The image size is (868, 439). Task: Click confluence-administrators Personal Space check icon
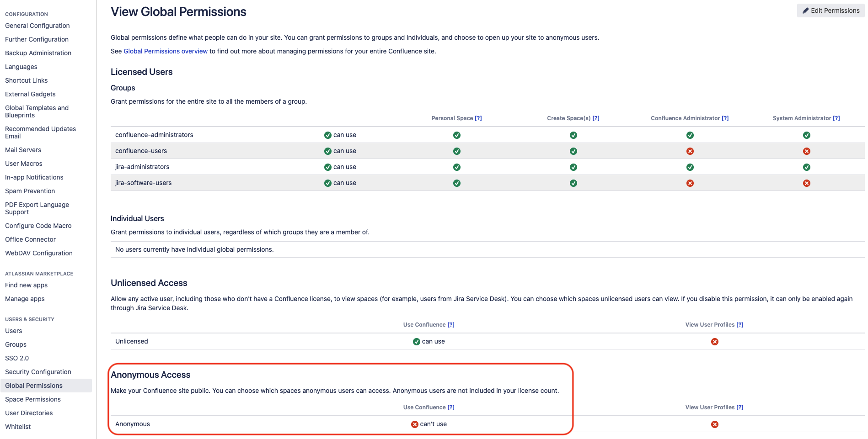(x=457, y=135)
